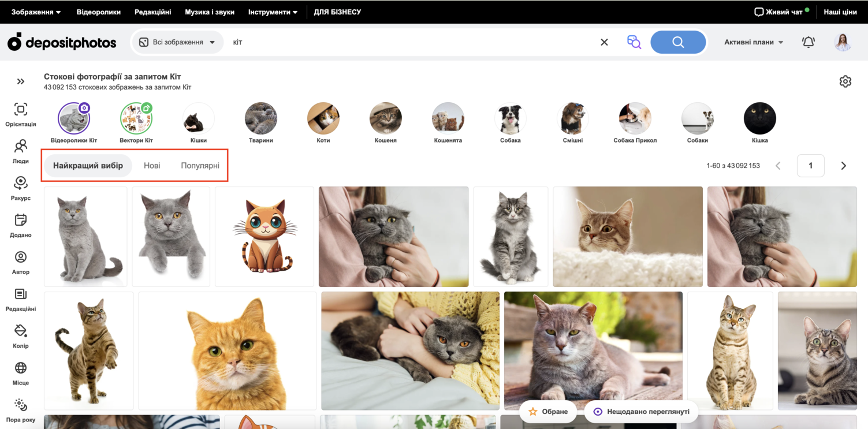This screenshot has height=429, width=868.
Task: Open ДЛЯ БІЗНЕСУ link
Action: 337,12
